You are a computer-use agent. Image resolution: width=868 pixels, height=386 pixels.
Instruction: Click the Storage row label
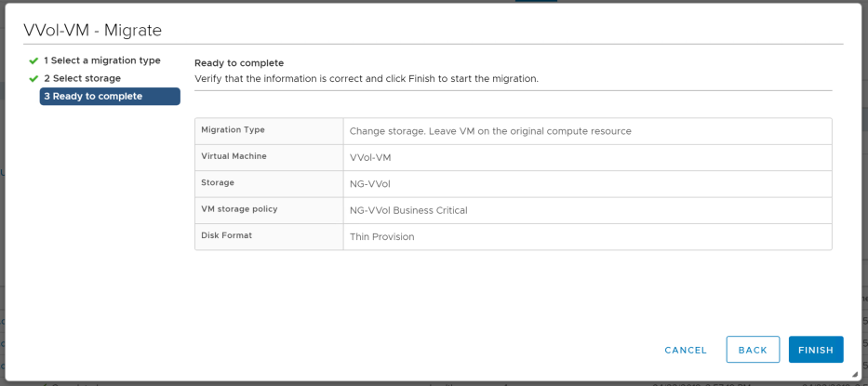[218, 182]
